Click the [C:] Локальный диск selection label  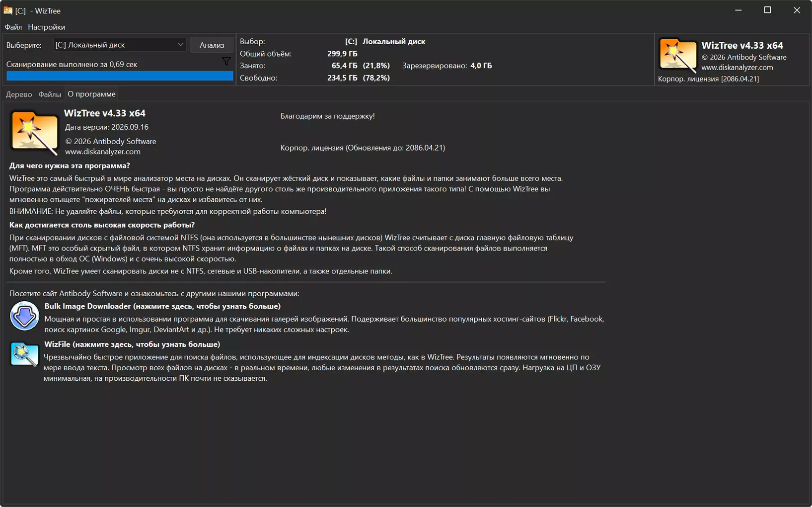[x=385, y=42]
